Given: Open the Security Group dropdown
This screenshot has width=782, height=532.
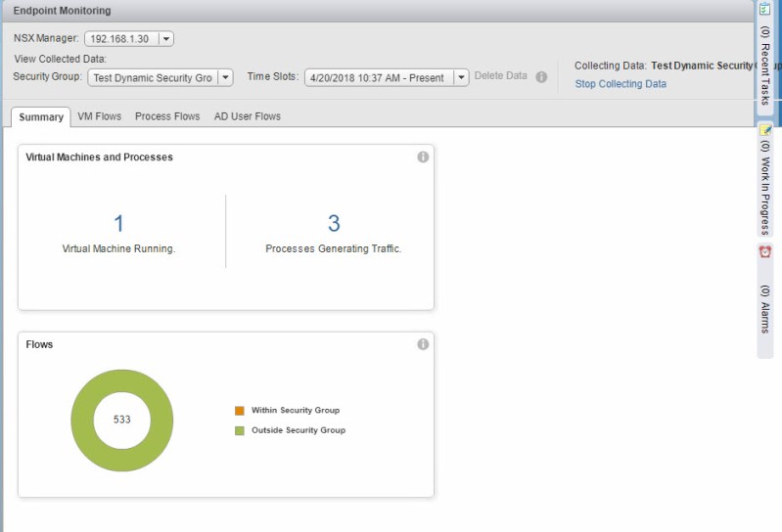Looking at the screenshot, I should pyautogui.click(x=225, y=77).
